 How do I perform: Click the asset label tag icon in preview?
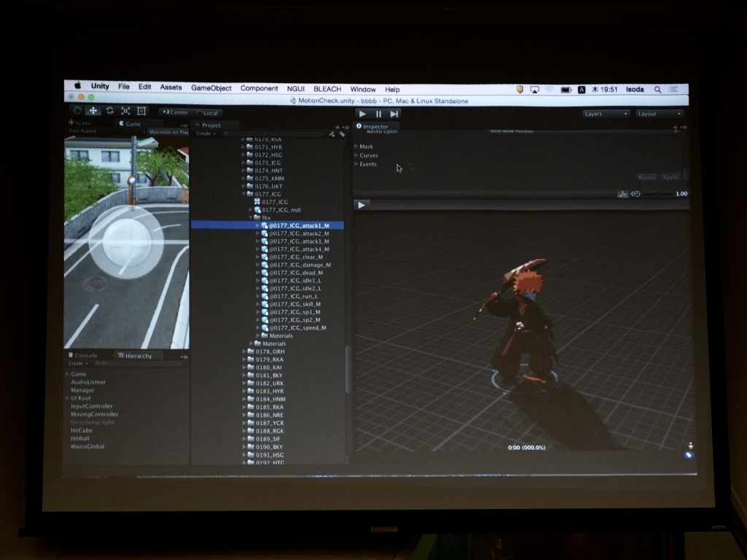pos(689,455)
